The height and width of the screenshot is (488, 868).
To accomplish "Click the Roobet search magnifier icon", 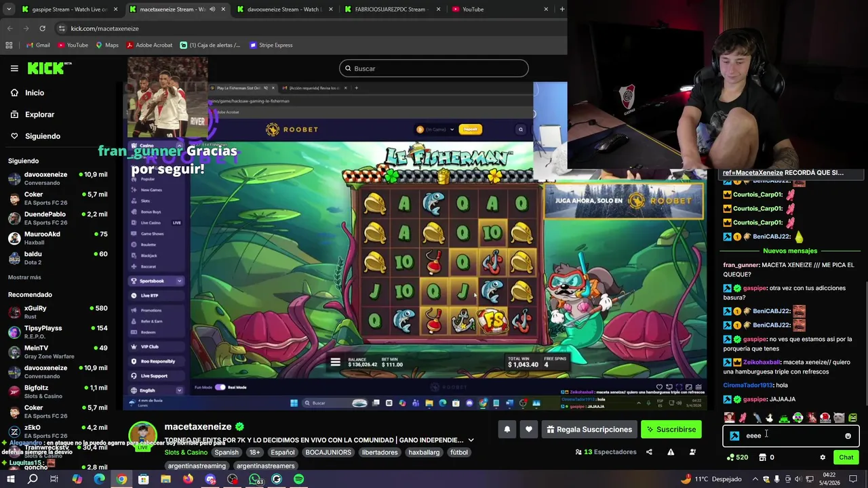I will tap(521, 129).
